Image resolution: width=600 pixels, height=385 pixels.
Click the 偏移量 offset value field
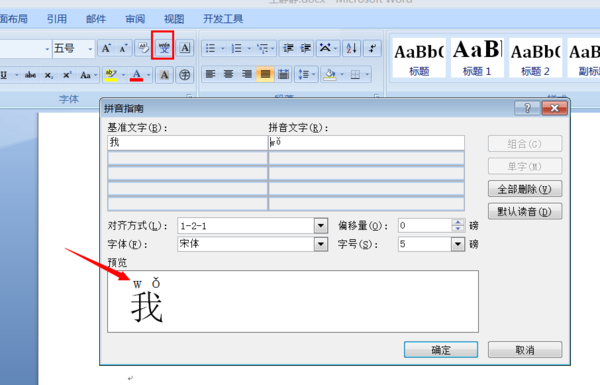pos(425,226)
